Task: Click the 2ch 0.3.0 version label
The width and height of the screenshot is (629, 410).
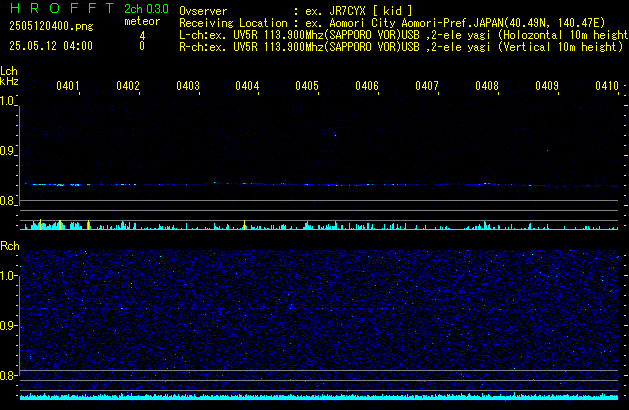Action: point(146,9)
